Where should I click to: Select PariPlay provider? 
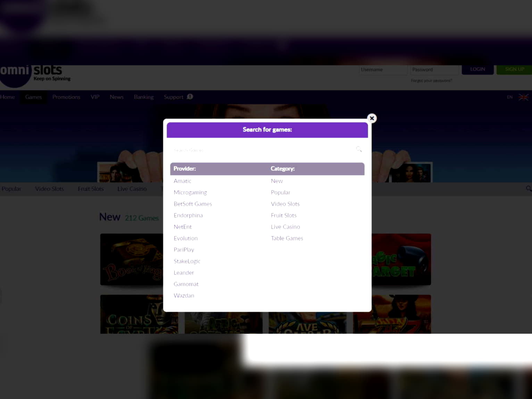click(184, 250)
